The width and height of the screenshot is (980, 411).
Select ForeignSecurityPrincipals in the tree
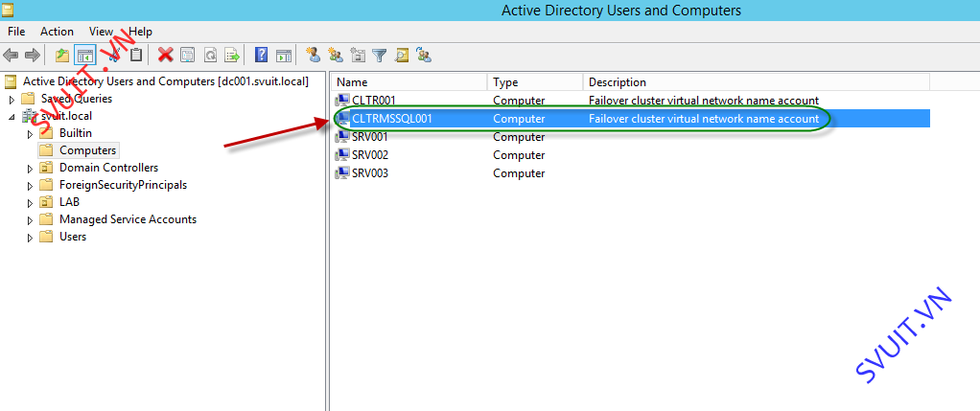tap(123, 185)
